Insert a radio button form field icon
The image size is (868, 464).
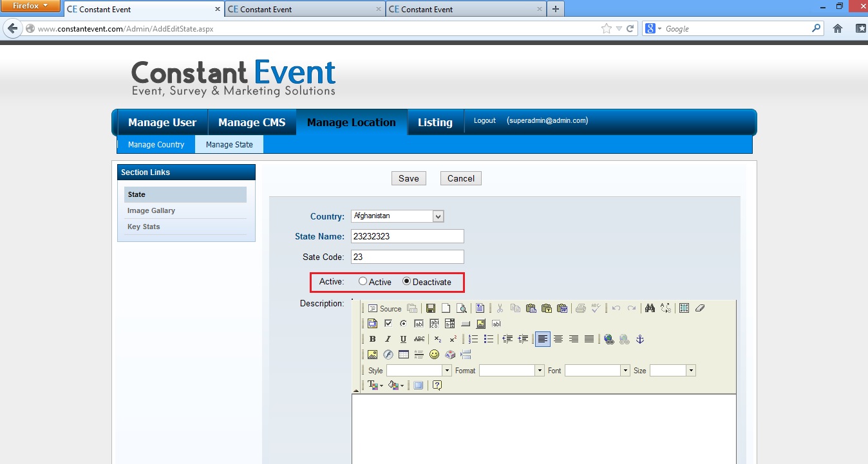[403, 324]
